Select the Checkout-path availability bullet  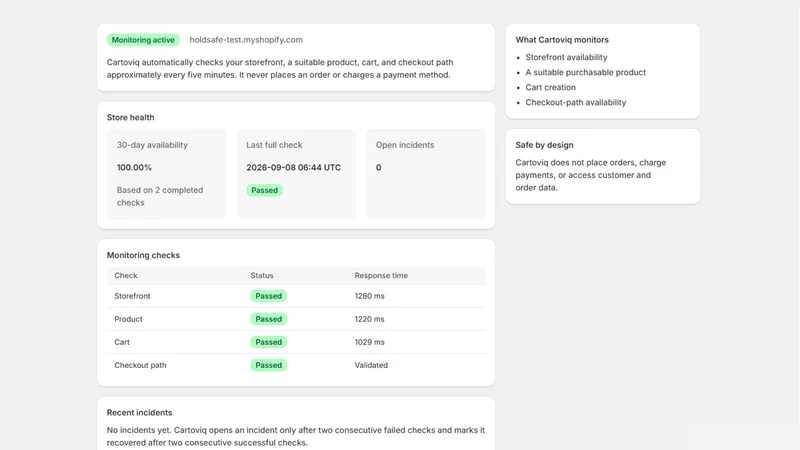tap(576, 103)
